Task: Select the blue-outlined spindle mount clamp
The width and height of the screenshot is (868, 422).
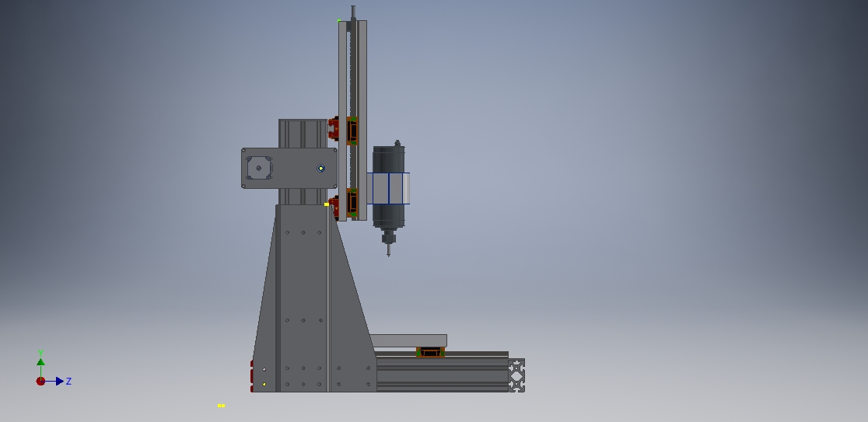Action: pyautogui.click(x=389, y=188)
